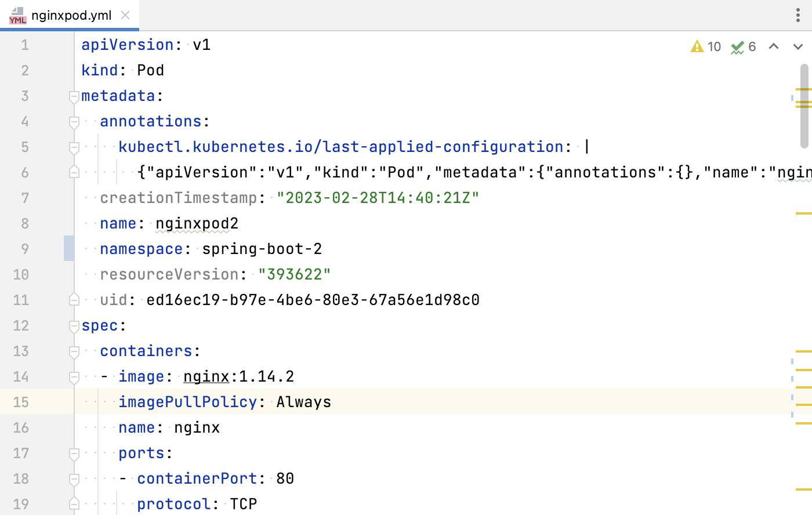
Task: Fold the containers block on line 13
Action: pos(74,351)
